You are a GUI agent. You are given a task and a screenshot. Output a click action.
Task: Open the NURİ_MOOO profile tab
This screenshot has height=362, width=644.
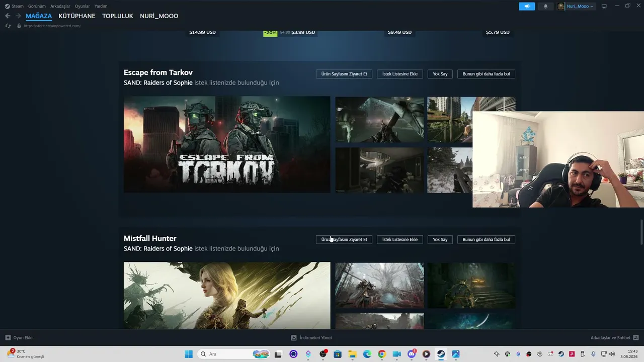pos(159,16)
